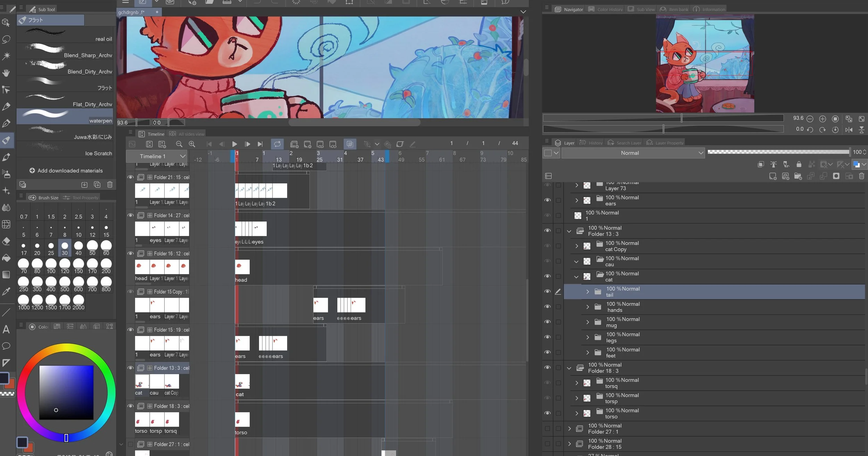Toggle visibility of the Folder 21 timeline track
The image size is (868, 456).
[x=131, y=177]
